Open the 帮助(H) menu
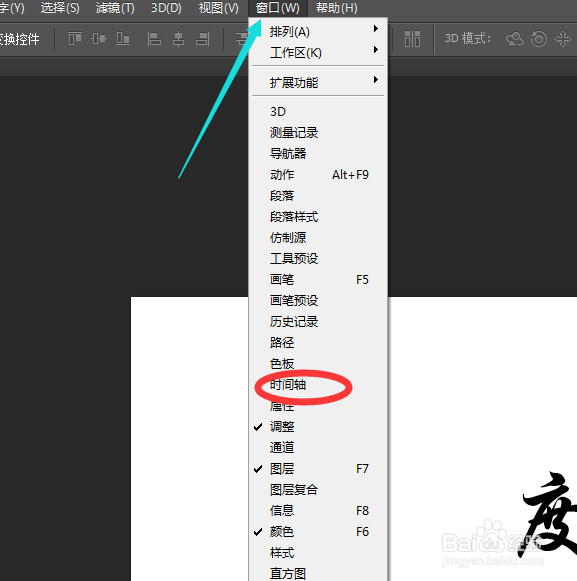The height and width of the screenshot is (581, 577). pos(336,8)
